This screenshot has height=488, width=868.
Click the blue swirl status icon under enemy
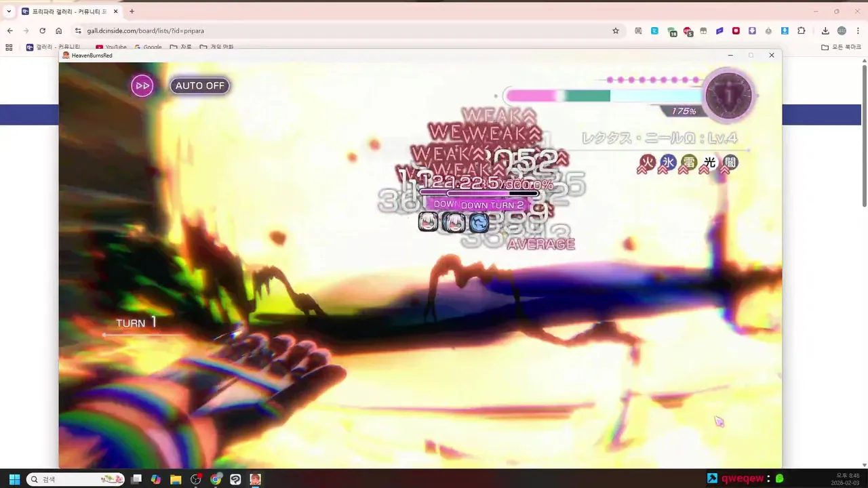click(x=479, y=222)
